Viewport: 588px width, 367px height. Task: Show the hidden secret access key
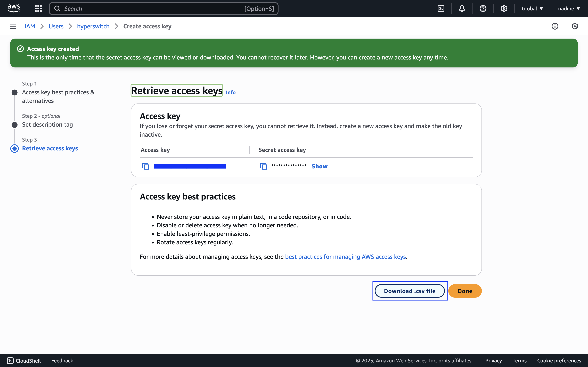(319, 166)
